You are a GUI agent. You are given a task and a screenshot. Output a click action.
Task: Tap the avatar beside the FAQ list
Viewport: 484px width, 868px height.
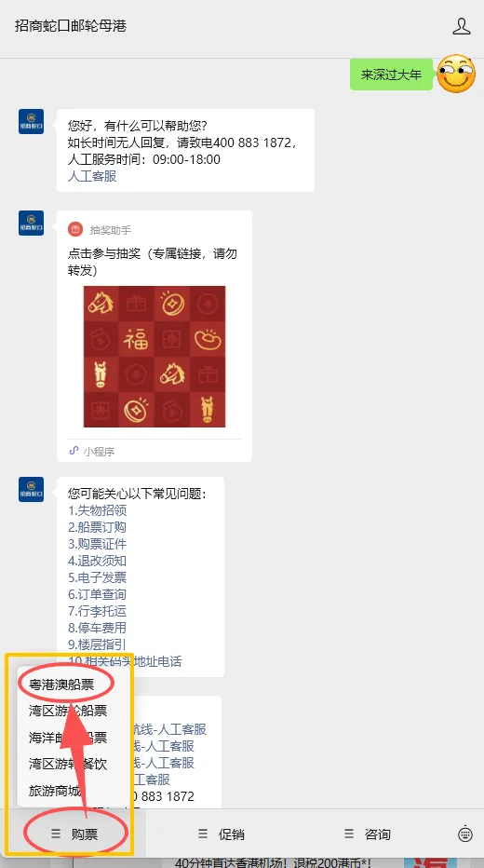pyautogui.click(x=31, y=489)
